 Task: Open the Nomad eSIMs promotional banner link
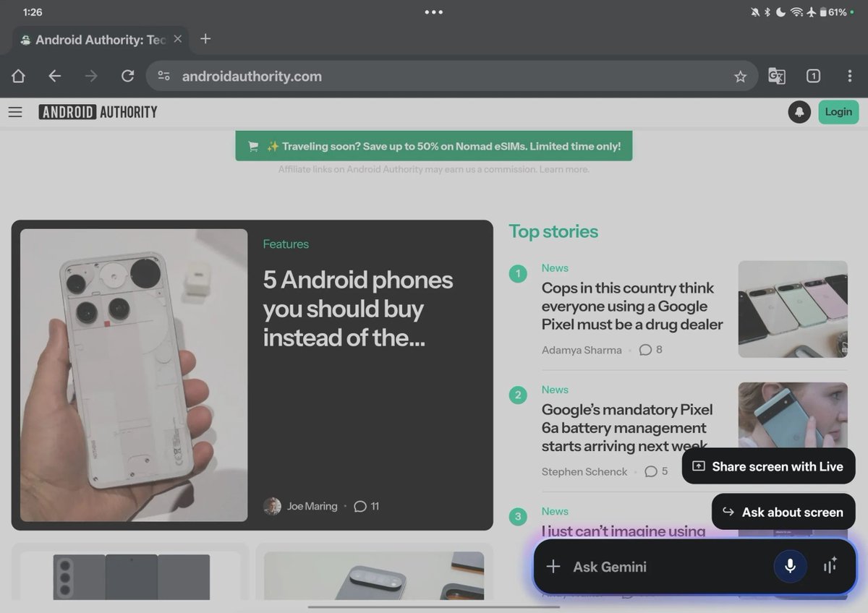tap(434, 145)
